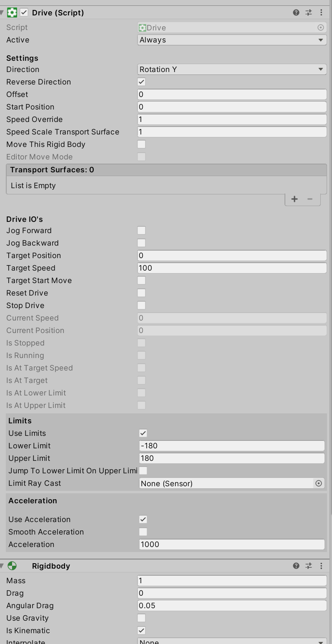This screenshot has width=332, height=644.
Task: Collapse the Rigidbody component foldout
Action: 2,566
